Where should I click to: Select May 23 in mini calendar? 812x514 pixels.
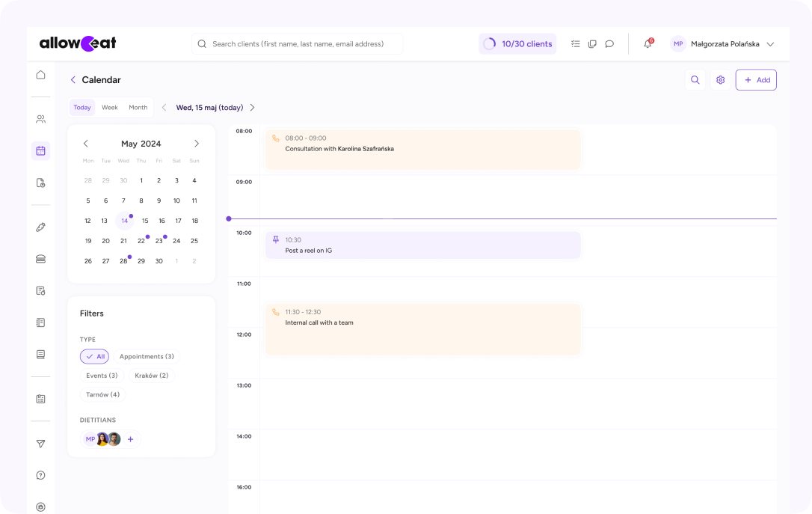[159, 241]
